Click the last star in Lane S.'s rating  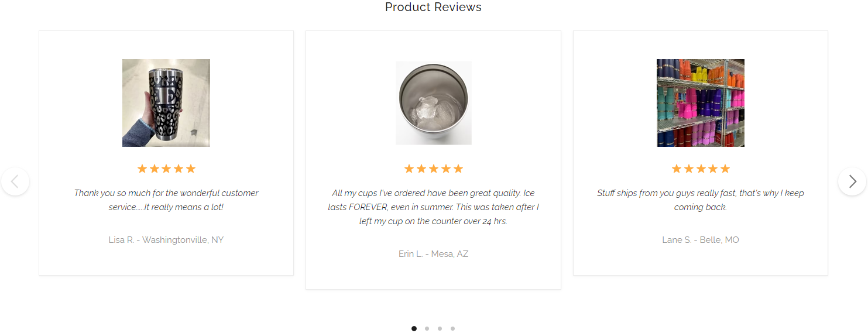(x=725, y=169)
